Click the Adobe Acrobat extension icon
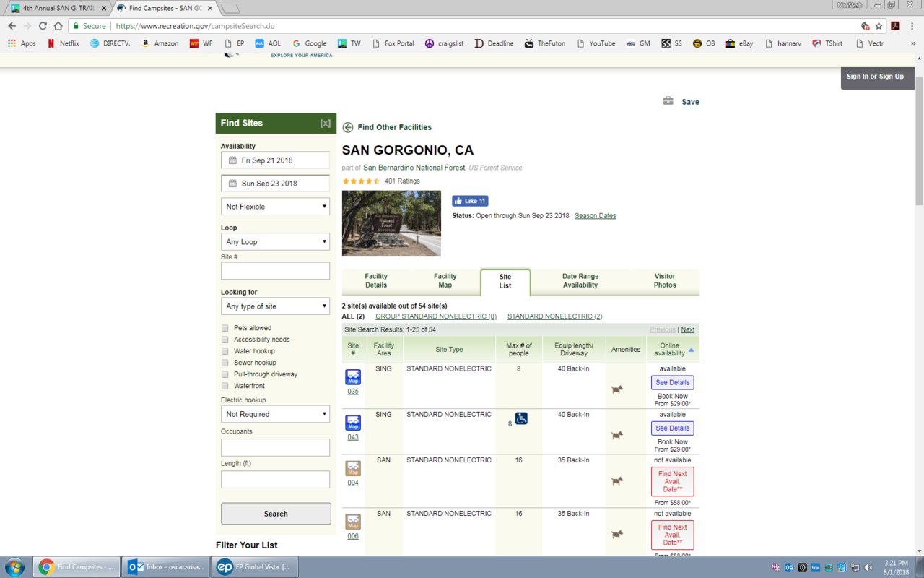The image size is (924, 578). click(x=895, y=25)
